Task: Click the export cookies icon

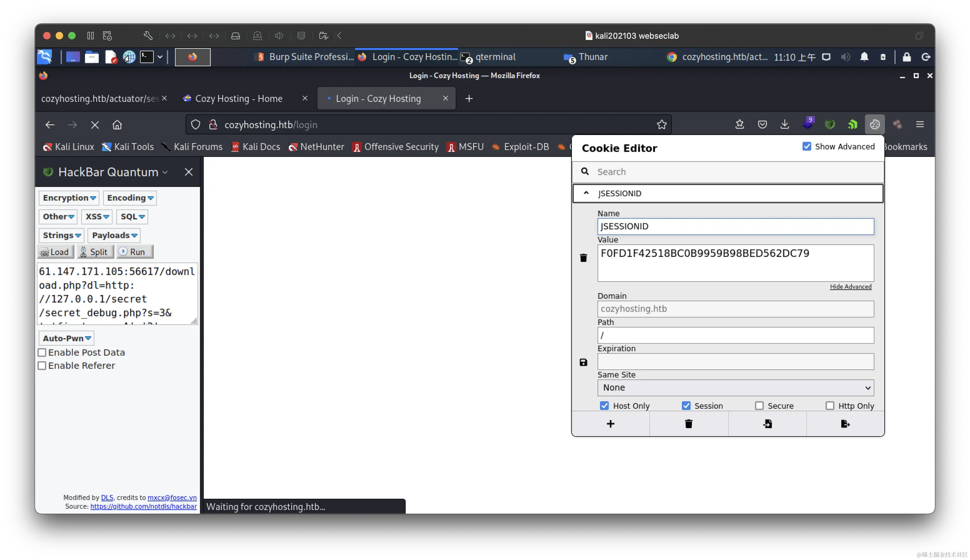Action: 845,424
